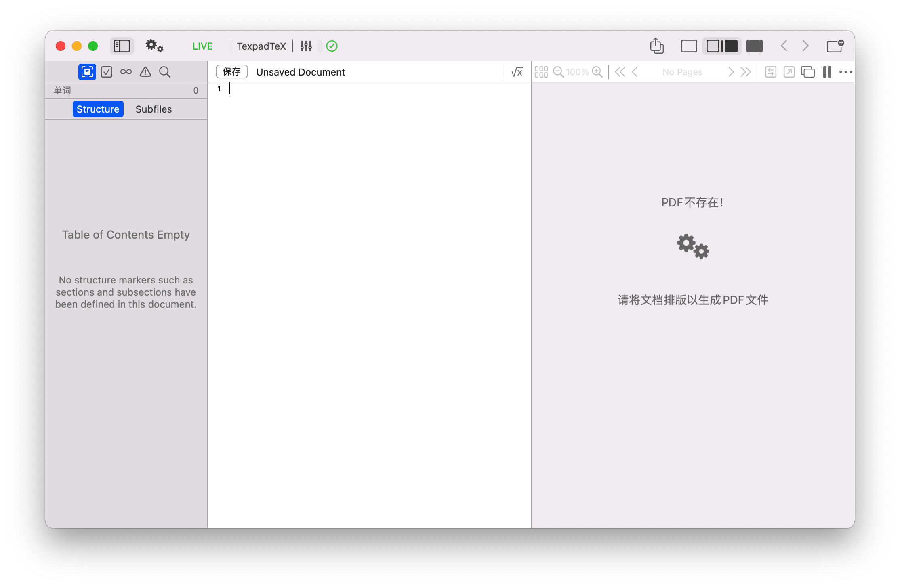Open more PDF options with ellipsis

tap(846, 71)
